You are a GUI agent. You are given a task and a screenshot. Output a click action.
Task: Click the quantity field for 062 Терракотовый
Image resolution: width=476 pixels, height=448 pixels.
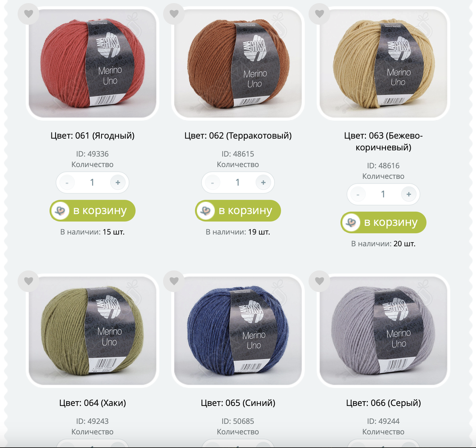pos(238,182)
